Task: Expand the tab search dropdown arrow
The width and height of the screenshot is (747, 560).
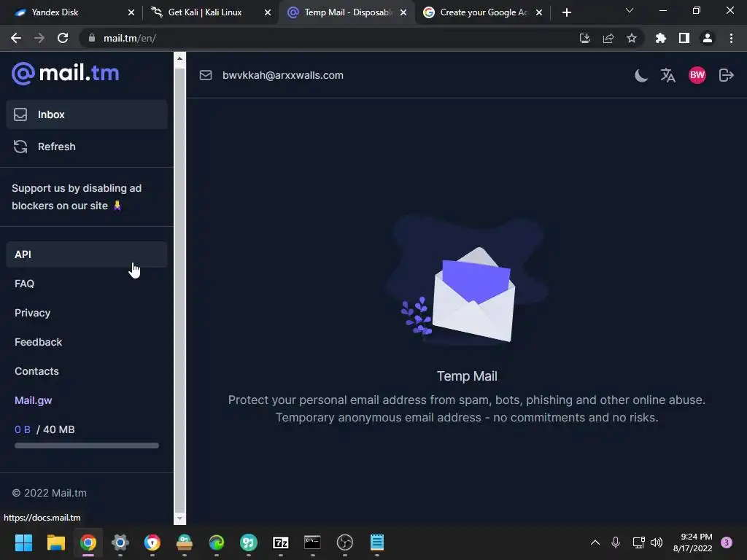Action: click(x=630, y=10)
